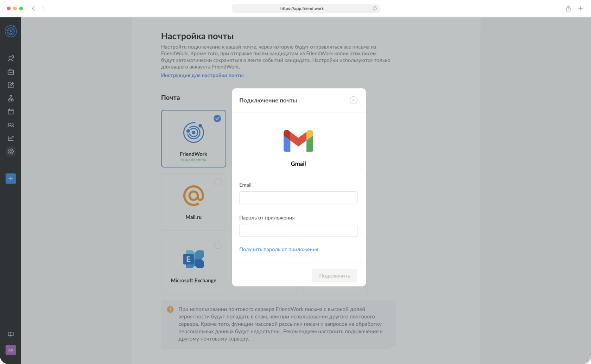Open the team users sidebar icon

11,125
